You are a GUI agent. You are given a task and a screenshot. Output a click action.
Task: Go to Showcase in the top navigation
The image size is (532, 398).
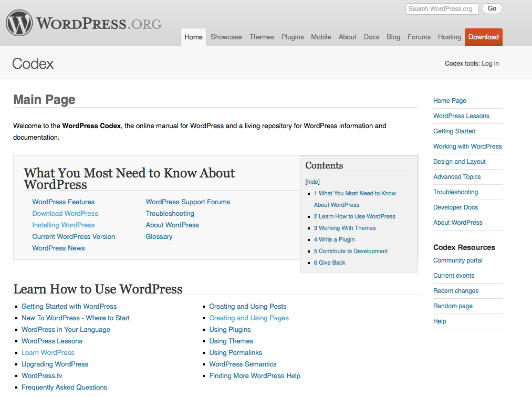coord(226,37)
